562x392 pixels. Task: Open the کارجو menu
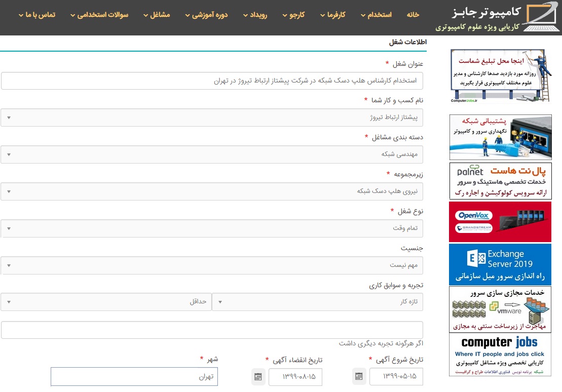click(293, 15)
